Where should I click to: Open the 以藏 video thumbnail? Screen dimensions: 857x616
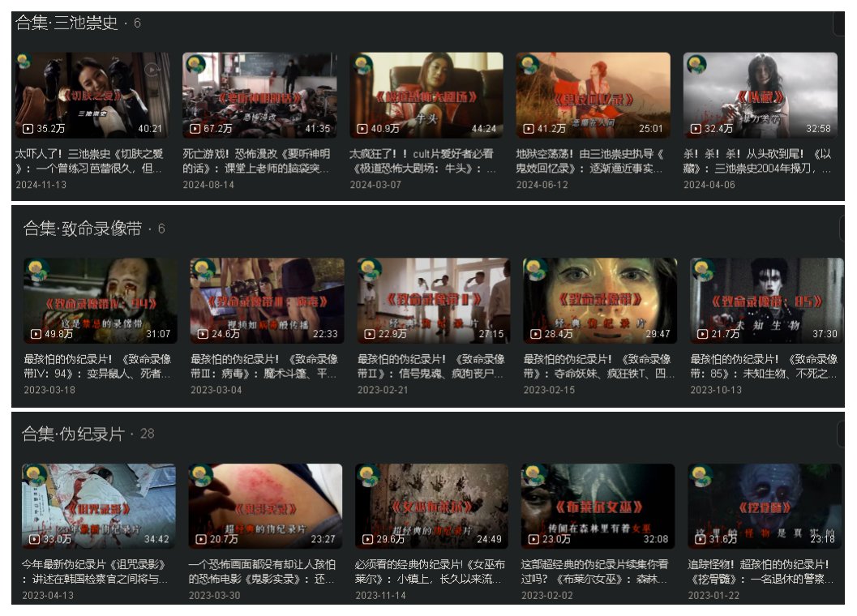pos(761,95)
